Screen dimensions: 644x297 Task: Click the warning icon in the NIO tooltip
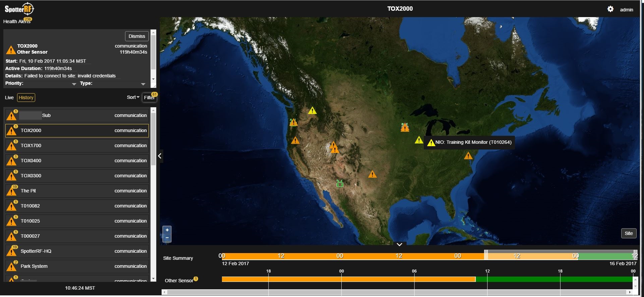click(431, 143)
